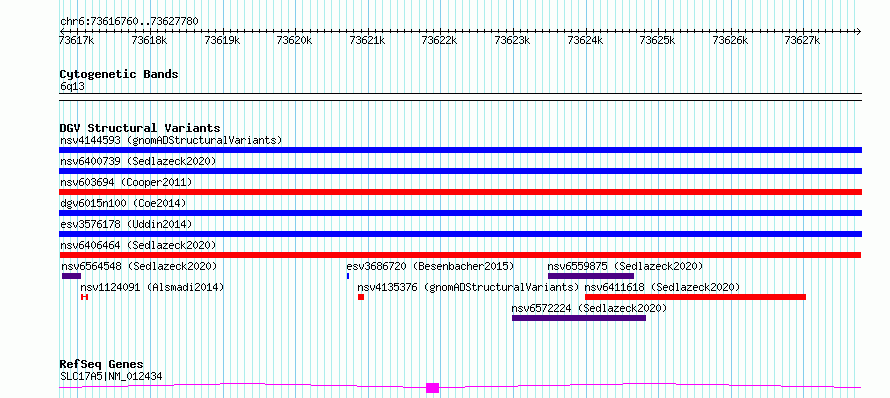Click the 73621k ruler position

coord(367,40)
